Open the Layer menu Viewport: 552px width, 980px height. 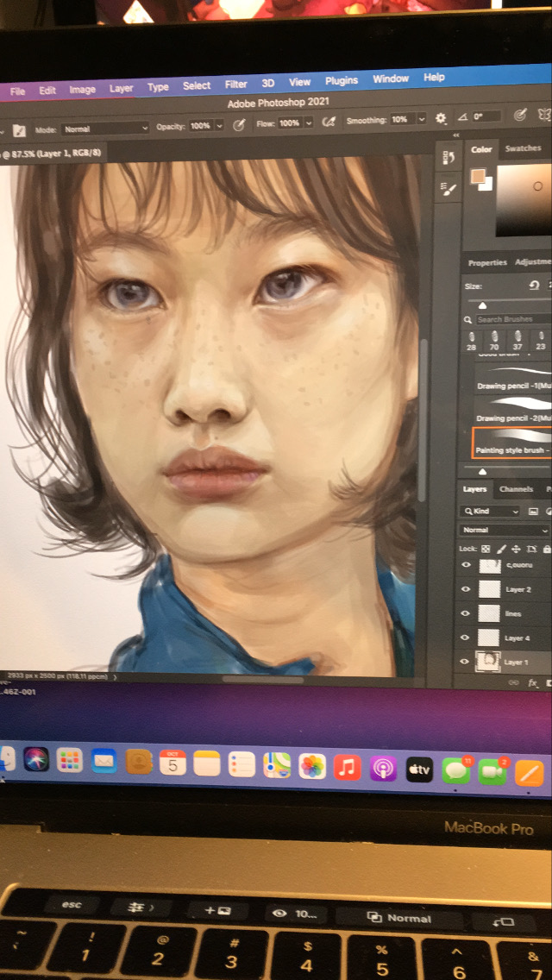[122, 89]
